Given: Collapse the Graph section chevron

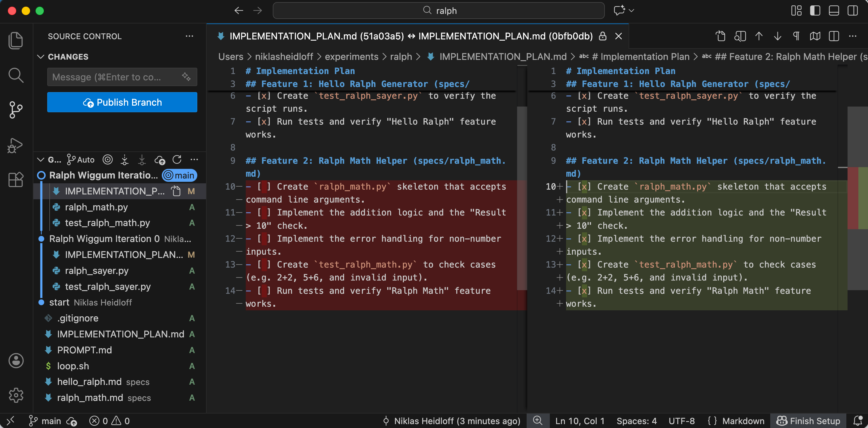Looking at the screenshot, I should pos(41,160).
